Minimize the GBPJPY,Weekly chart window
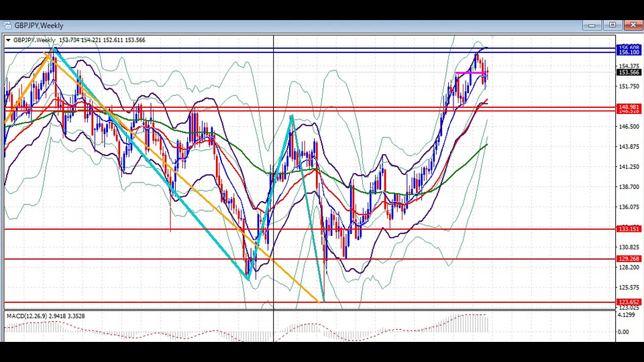 pos(592,25)
